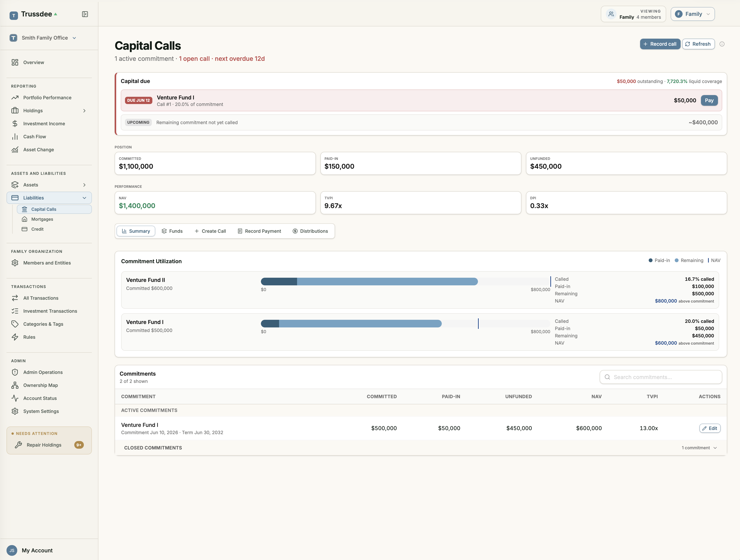Click the Paid-in legend dot

(650, 261)
